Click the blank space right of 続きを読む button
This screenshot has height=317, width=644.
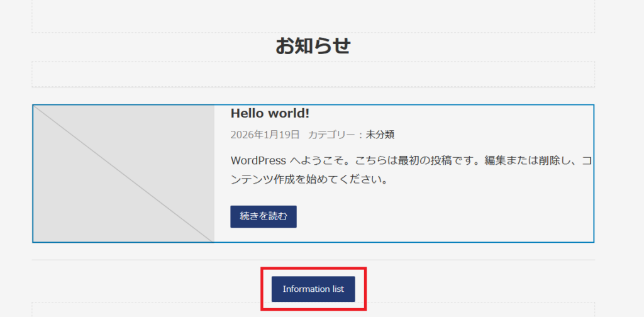tap(440, 216)
